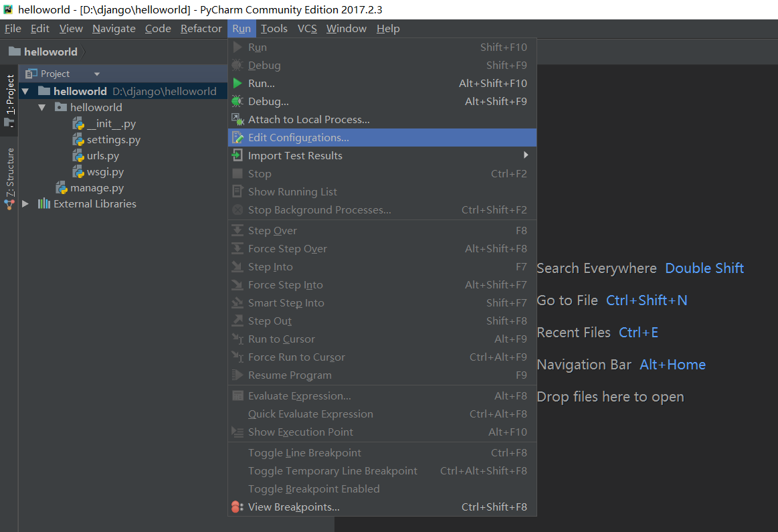Click the Python file icon of wsgi.py
This screenshot has width=778, height=532.
click(x=78, y=172)
